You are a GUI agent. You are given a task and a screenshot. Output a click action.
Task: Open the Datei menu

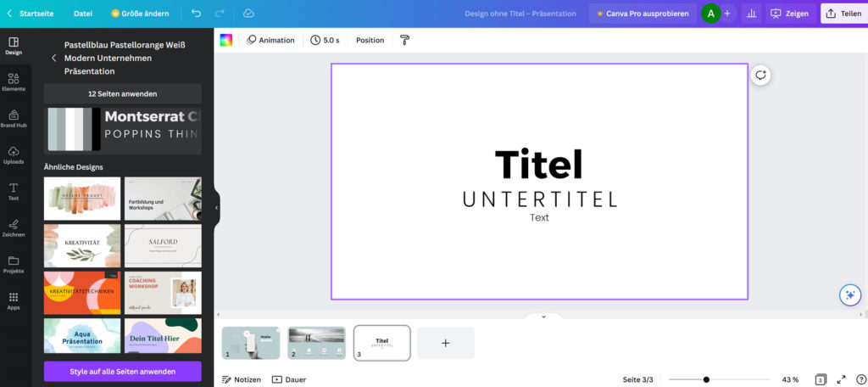tap(83, 14)
